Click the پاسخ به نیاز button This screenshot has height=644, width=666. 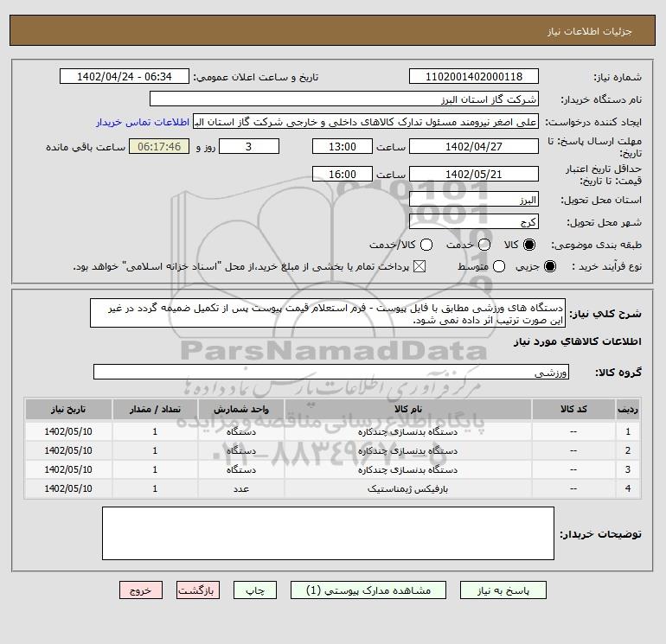pyautogui.click(x=503, y=590)
